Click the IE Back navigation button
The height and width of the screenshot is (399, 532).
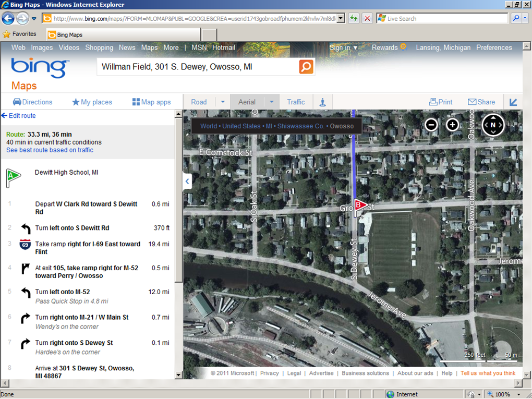[x=8, y=18]
